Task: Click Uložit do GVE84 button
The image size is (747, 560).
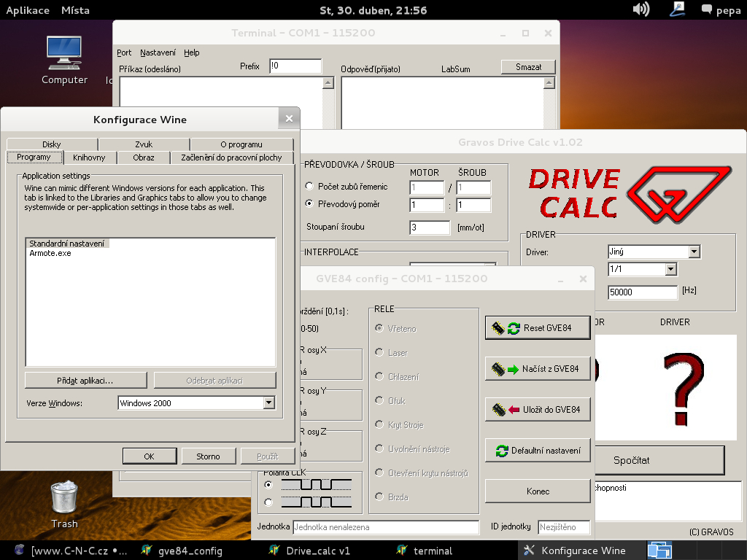Action: pos(538,410)
